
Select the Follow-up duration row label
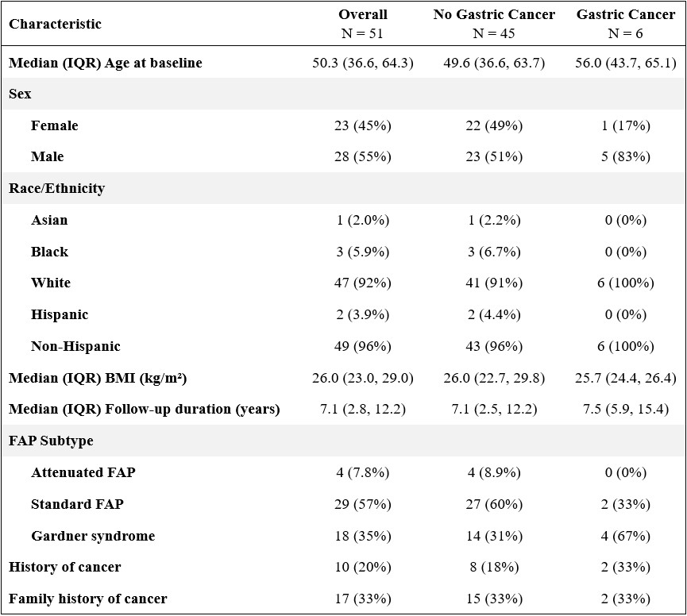145,410
